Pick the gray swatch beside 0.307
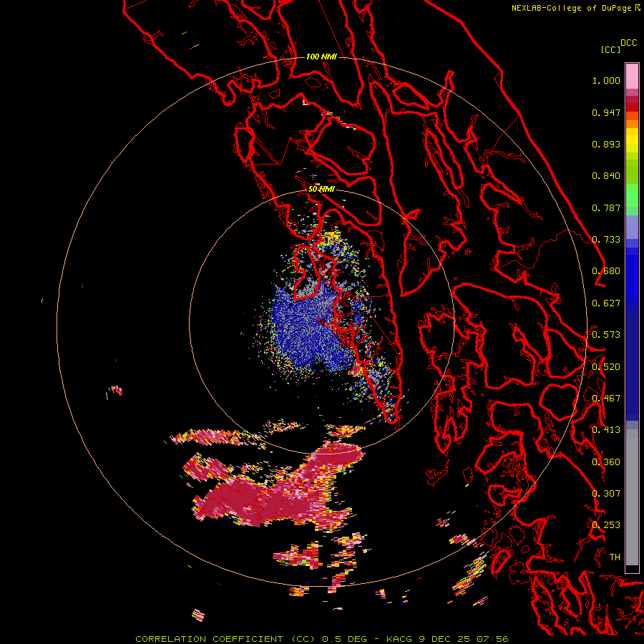The height and width of the screenshot is (644, 644). pyautogui.click(x=632, y=497)
